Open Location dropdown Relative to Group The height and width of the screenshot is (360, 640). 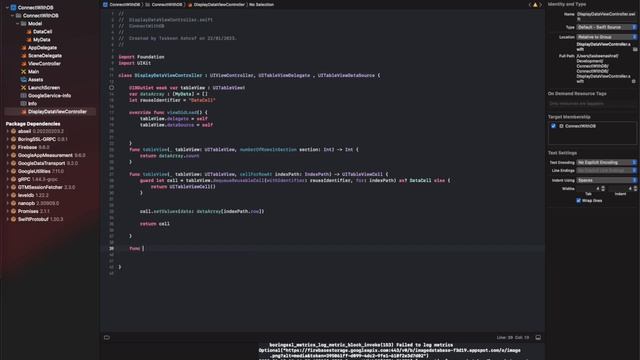606,37
